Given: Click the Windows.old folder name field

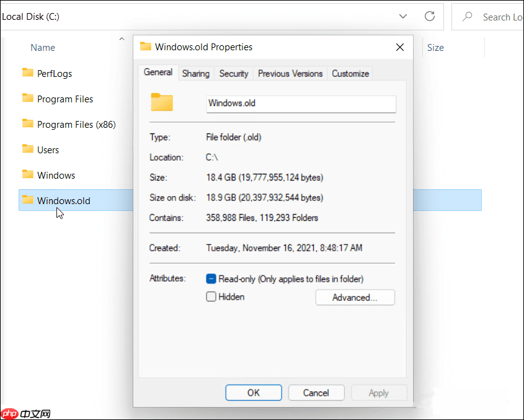Looking at the screenshot, I should pos(301,104).
